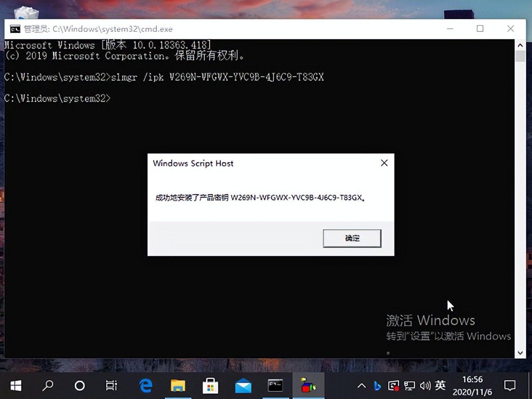The height and width of the screenshot is (399, 532).
Task: Launch Microsoft Store from the taskbar
Action: pyautogui.click(x=210, y=386)
